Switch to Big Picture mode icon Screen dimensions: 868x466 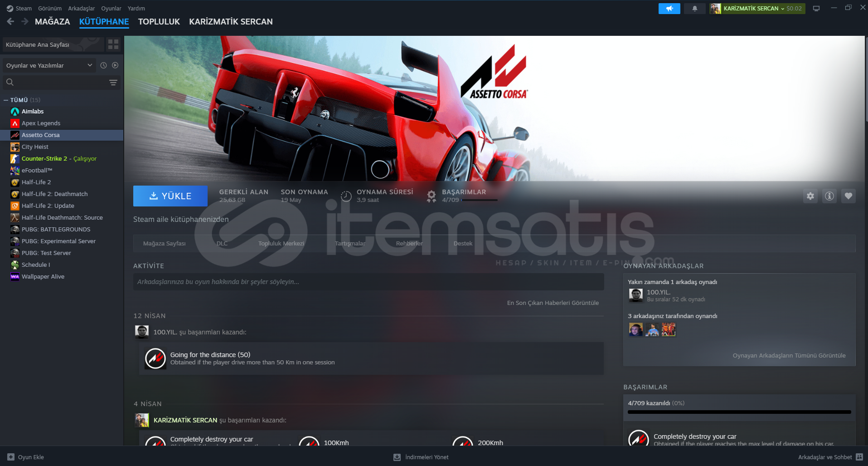816,8
